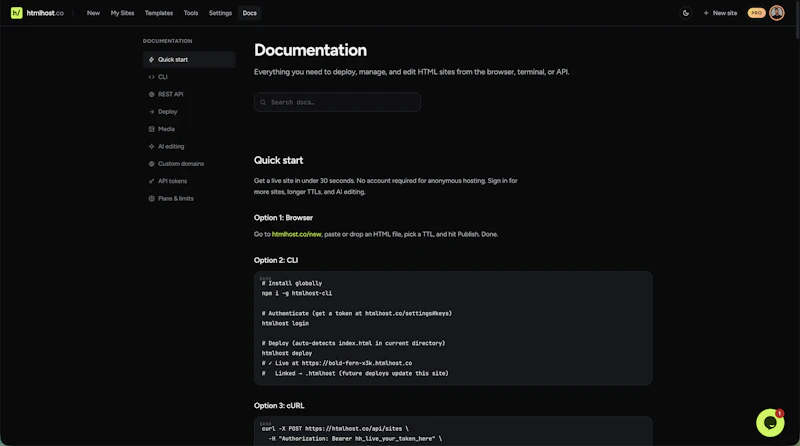Click the Plans & limits icon
Viewport: 800px width, 446px height.
(x=152, y=199)
